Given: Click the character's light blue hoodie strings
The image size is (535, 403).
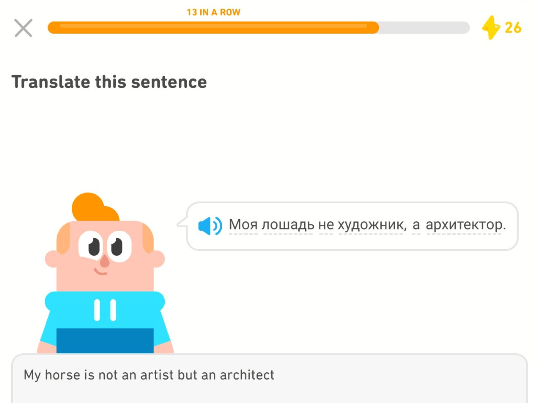Looking at the screenshot, I should 105,310.
